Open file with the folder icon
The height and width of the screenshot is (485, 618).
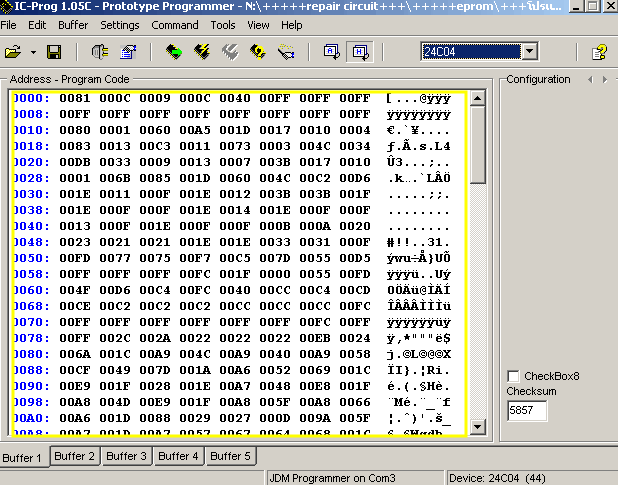pyautogui.click(x=13, y=52)
